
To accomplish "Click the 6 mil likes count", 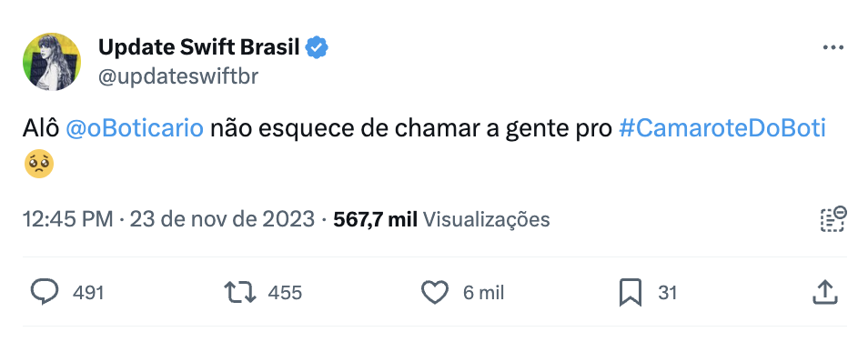I will click(484, 293).
